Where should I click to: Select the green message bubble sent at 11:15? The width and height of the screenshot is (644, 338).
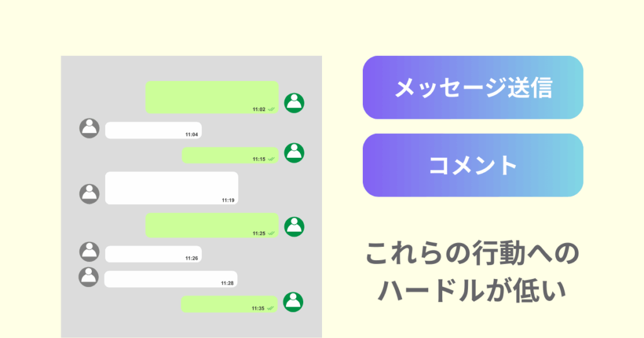click(230, 155)
